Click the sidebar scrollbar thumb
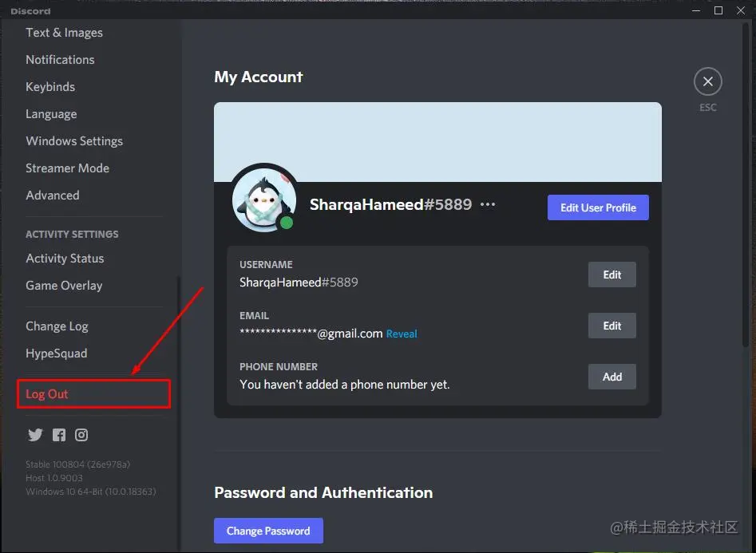Image resolution: width=756 pixels, height=553 pixels. click(178, 413)
